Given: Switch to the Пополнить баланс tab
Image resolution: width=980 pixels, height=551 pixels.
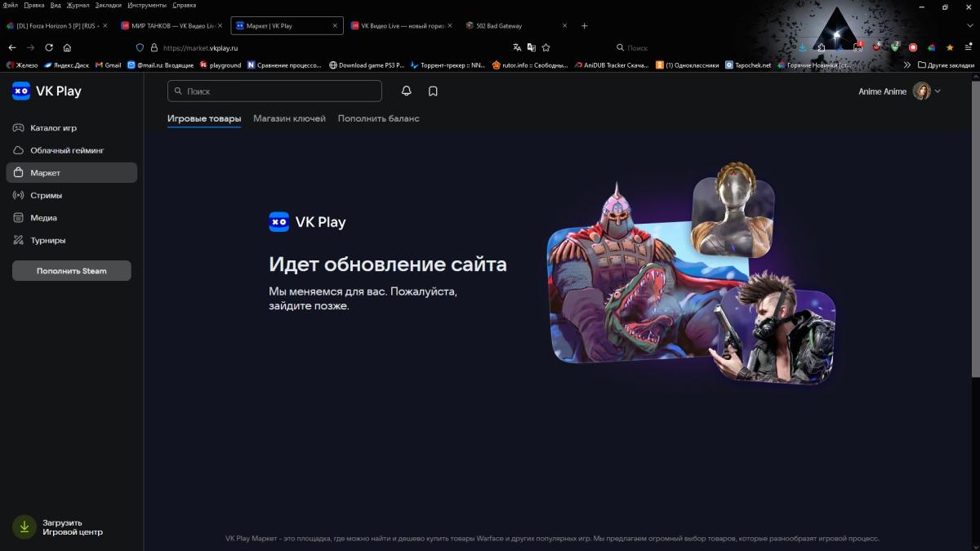Looking at the screenshot, I should click(378, 118).
